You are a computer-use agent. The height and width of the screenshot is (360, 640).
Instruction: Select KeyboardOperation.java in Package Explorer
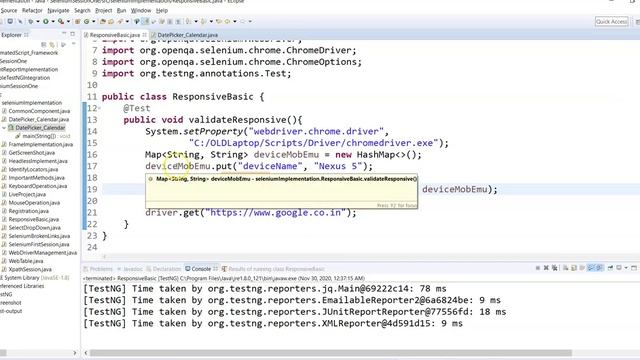tap(38, 186)
